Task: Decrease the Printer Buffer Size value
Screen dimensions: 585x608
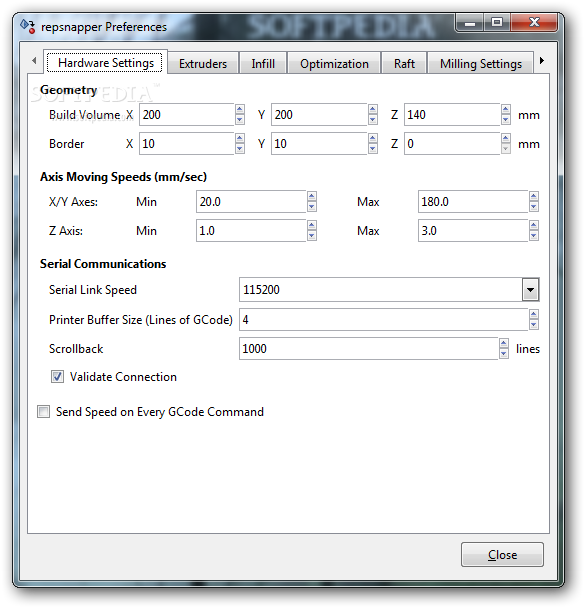Action: pos(534,325)
